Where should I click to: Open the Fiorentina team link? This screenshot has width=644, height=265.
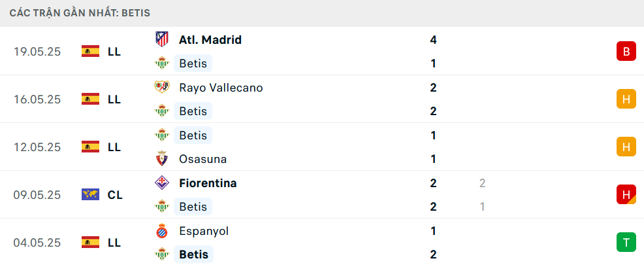(x=208, y=183)
